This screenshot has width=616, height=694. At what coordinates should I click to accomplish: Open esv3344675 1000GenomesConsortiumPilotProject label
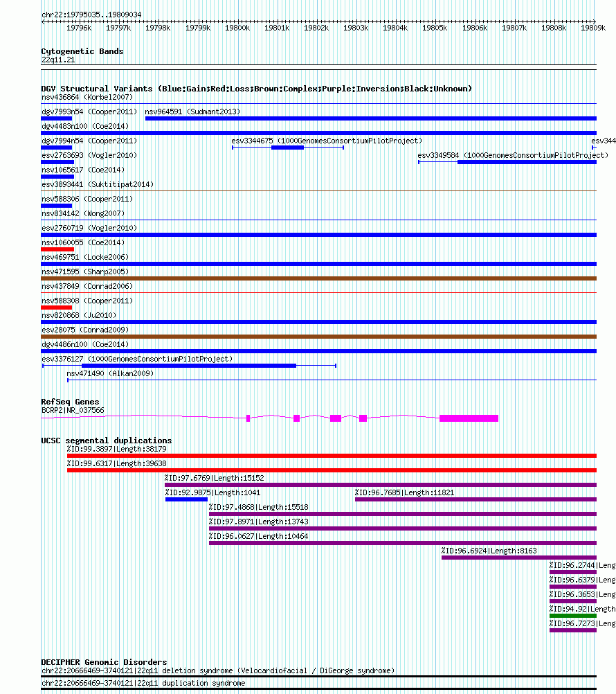pos(327,141)
